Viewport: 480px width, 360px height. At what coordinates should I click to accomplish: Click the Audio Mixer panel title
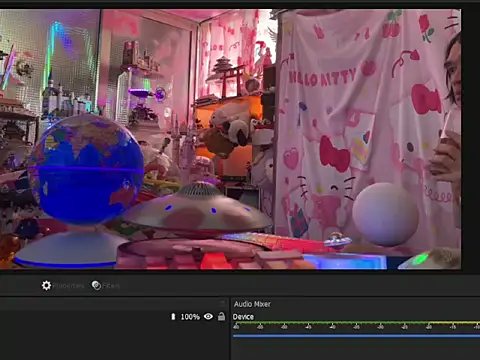click(x=252, y=304)
